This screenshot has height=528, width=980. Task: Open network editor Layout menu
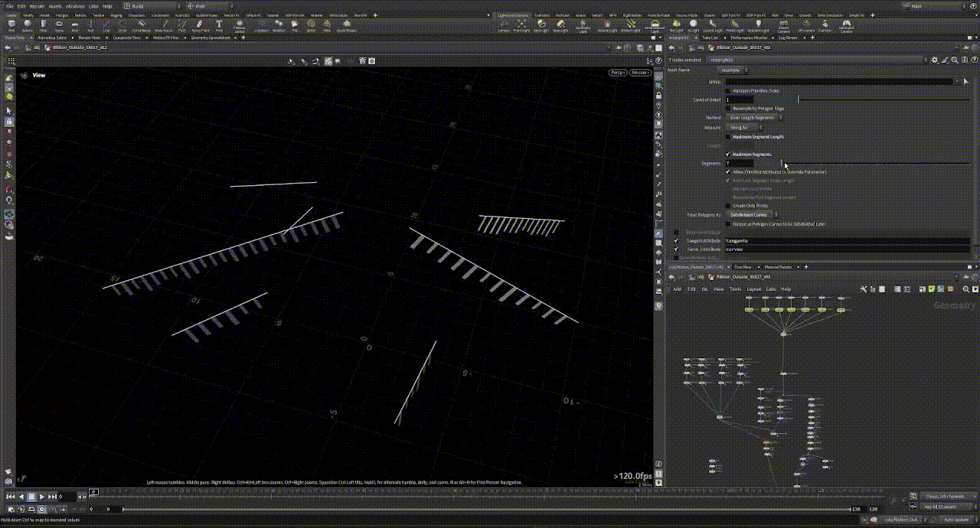753,289
